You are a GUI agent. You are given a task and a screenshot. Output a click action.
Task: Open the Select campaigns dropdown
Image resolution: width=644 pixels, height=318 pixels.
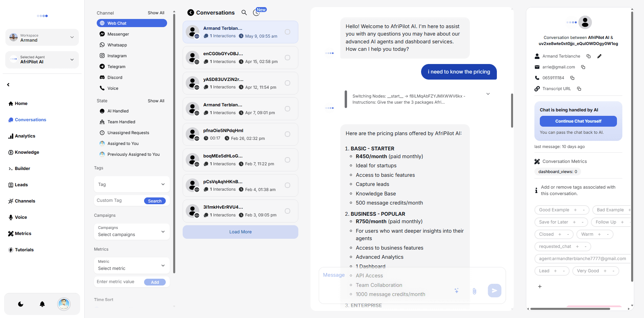(132, 232)
